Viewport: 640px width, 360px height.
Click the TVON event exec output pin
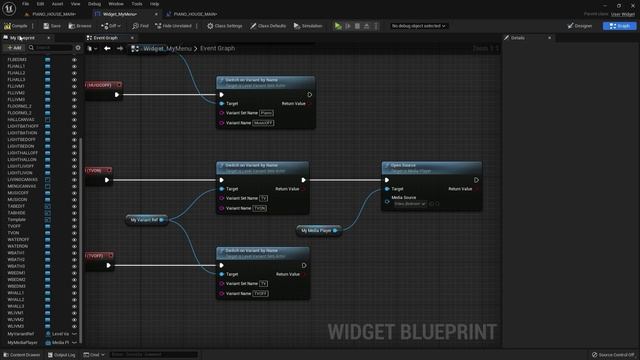click(107, 180)
